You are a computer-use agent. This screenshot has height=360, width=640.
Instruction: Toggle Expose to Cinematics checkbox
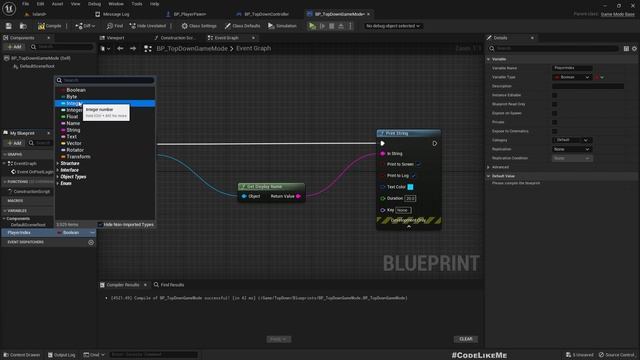point(554,131)
